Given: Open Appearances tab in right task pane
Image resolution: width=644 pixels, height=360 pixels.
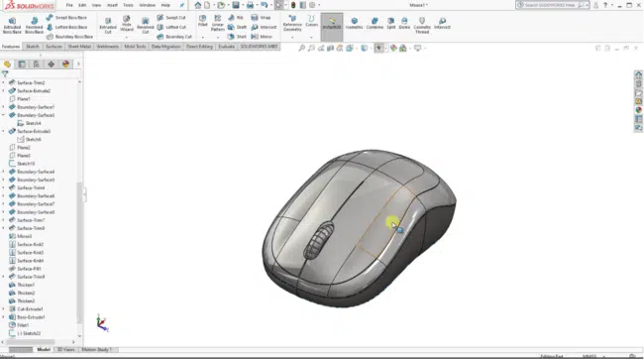Looking at the screenshot, I should (x=638, y=110).
